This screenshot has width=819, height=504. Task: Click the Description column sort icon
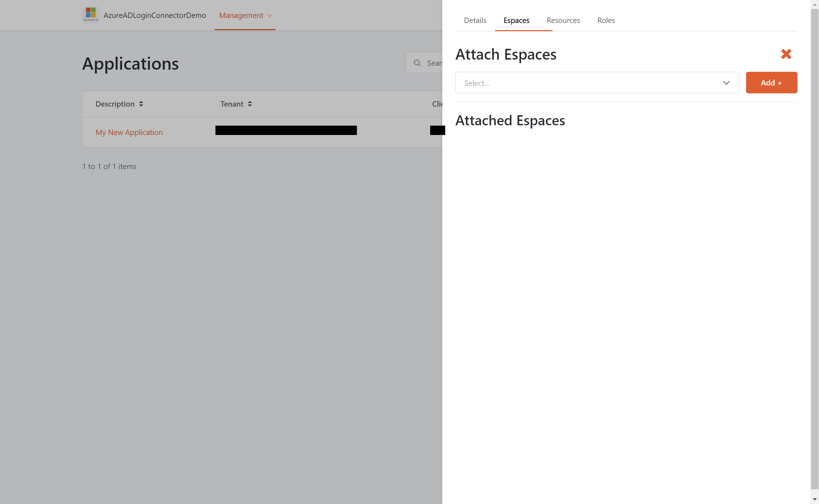(141, 104)
